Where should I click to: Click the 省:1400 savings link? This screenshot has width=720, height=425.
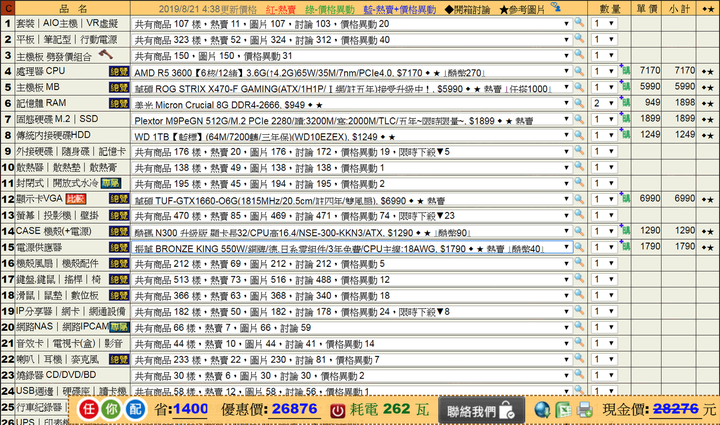click(181, 409)
